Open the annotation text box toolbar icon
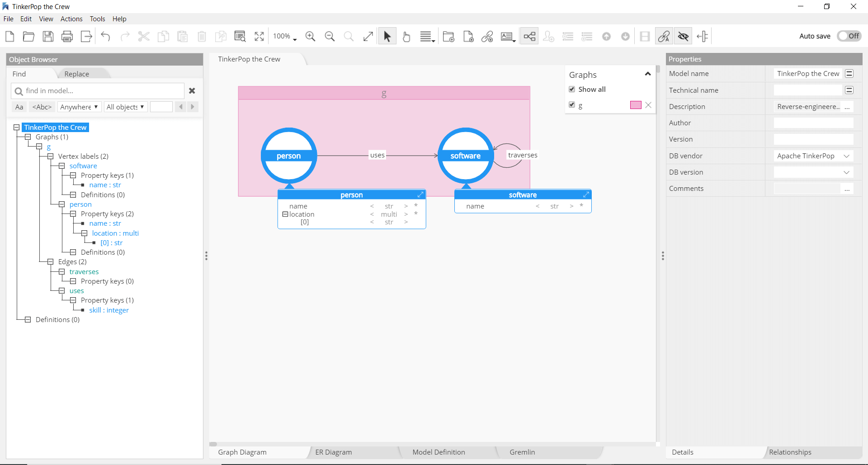 click(508, 36)
